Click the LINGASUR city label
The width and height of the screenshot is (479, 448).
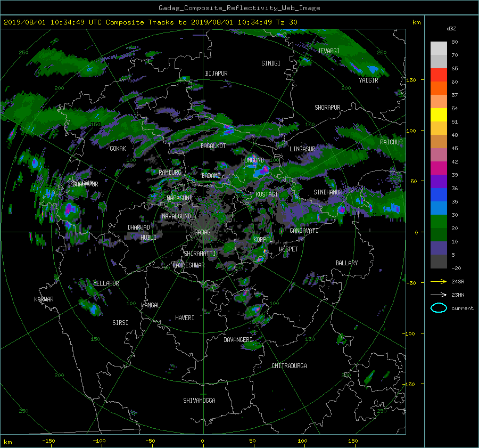tap(302, 149)
